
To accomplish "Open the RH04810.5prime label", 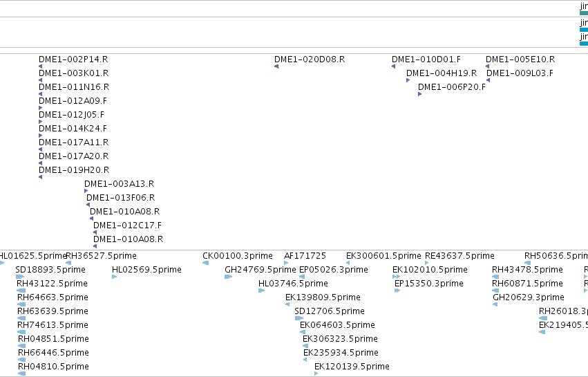I will [x=54, y=367].
